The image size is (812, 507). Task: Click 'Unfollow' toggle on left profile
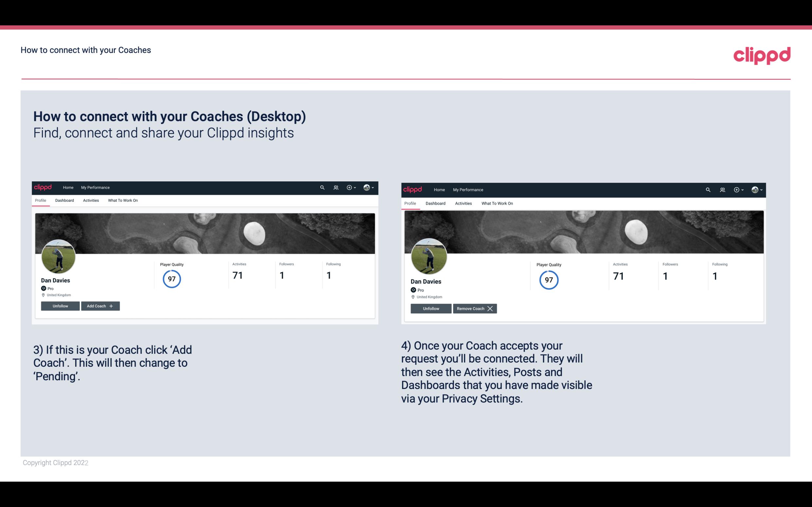point(60,306)
